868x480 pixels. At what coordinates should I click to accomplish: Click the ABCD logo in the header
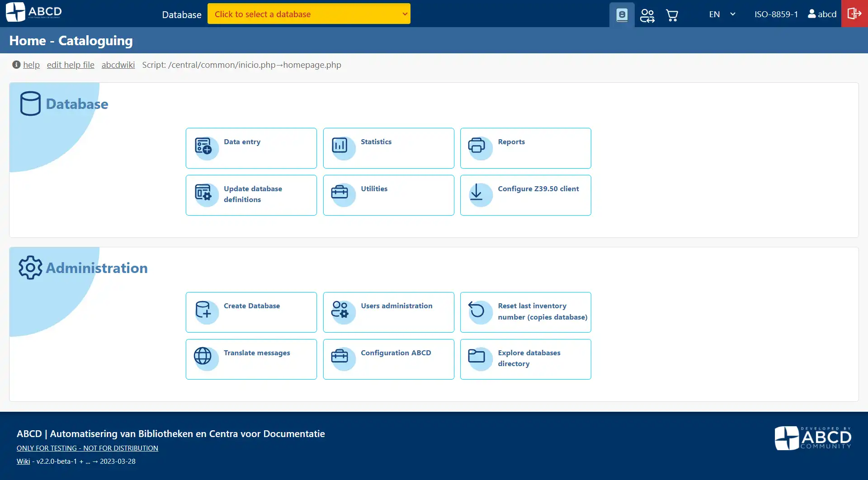34,12
